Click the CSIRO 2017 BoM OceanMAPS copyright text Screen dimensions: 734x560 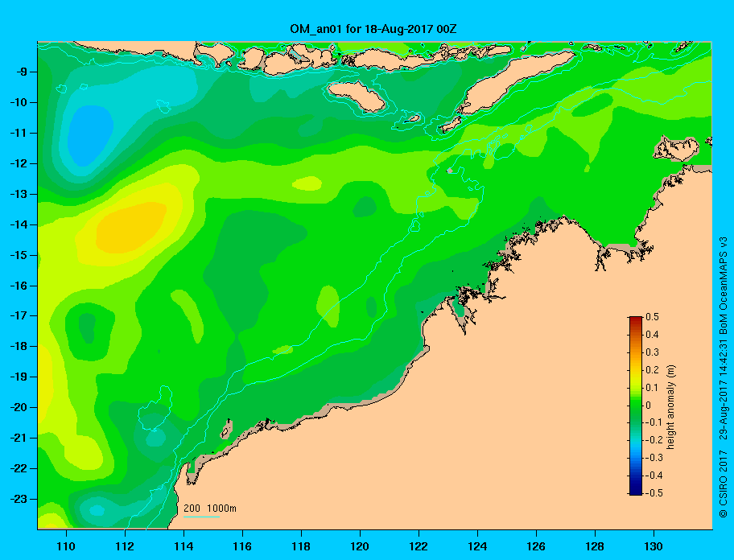(x=724, y=377)
